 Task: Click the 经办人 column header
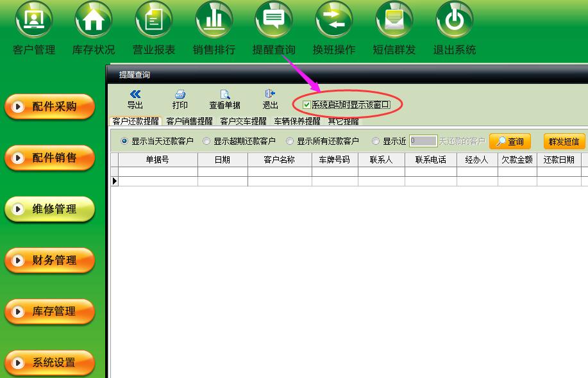point(477,160)
